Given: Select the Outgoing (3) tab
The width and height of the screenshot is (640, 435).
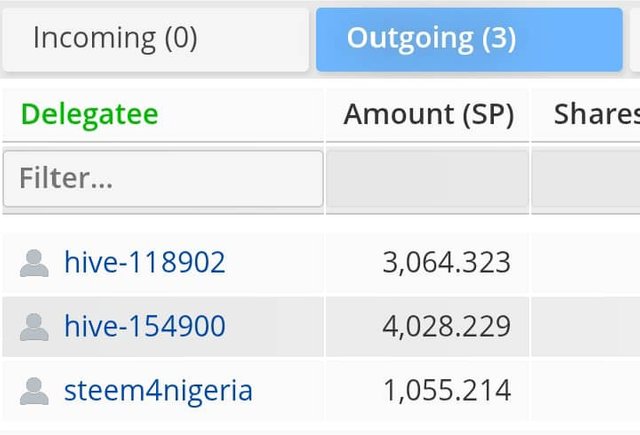Looking at the screenshot, I should pos(469,40).
